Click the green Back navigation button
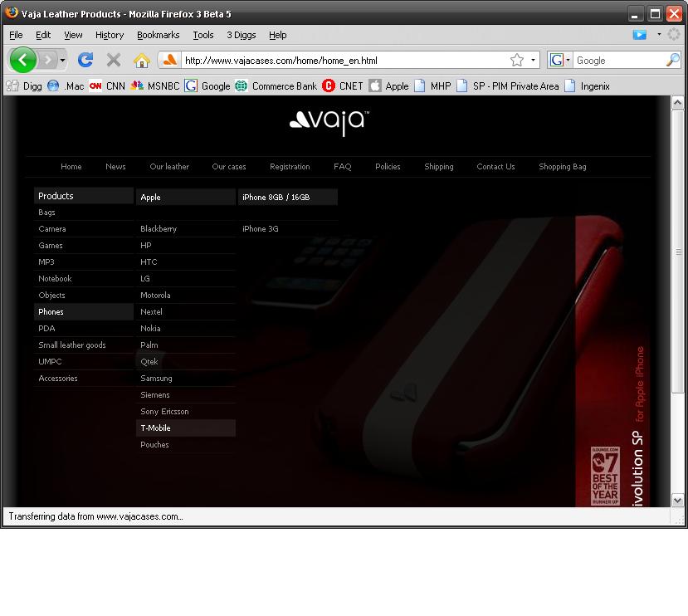The width and height of the screenshot is (688, 616). pos(22,60)
